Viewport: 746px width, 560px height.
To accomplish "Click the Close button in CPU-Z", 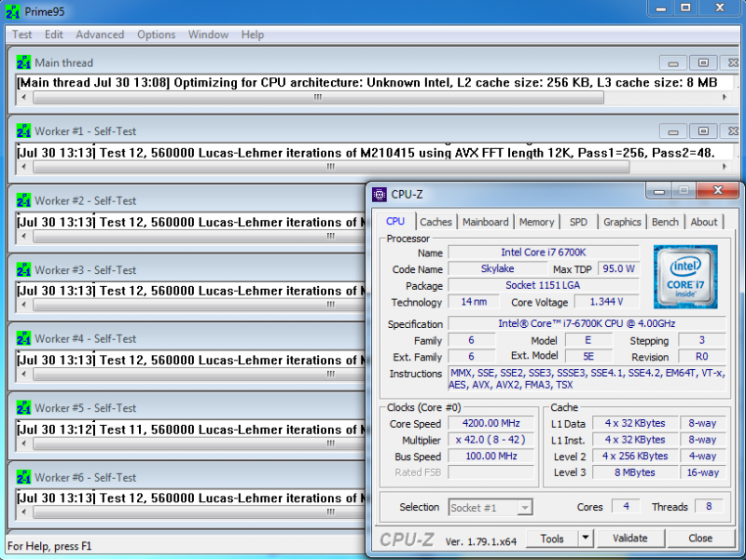I will [700, 539].
